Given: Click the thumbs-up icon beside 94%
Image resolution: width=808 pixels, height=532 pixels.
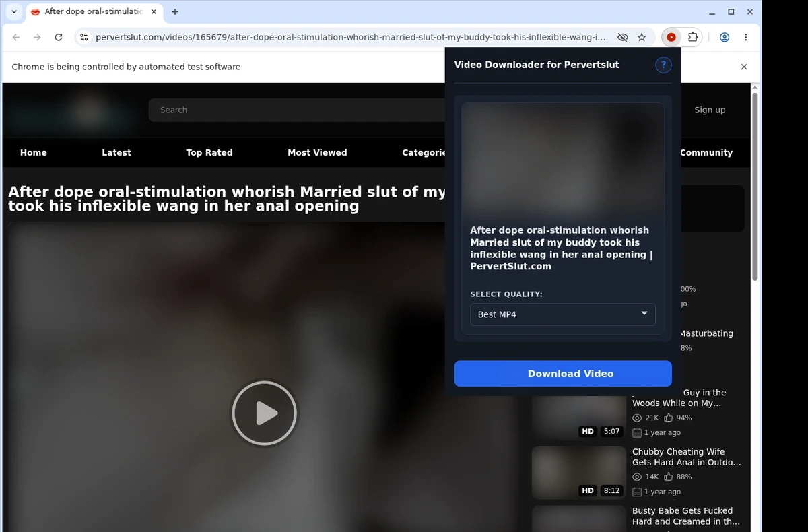Looking at the screenshot, I should pyautogui.click(x=669, y=418).
